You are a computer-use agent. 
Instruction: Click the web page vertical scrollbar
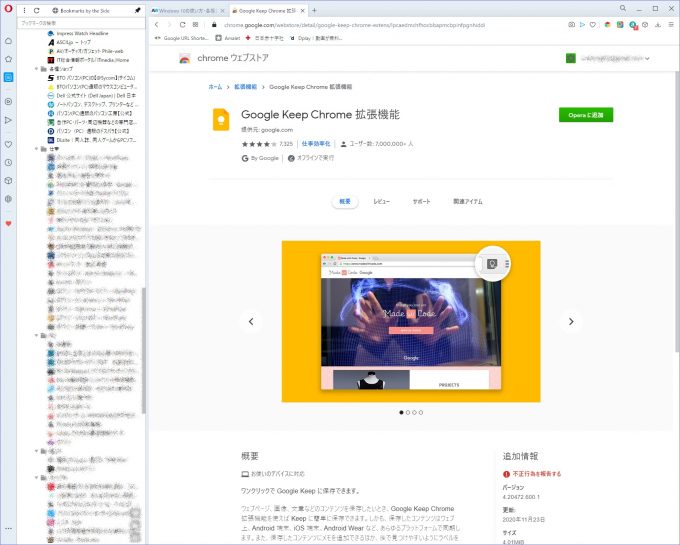tap(677, 212)
